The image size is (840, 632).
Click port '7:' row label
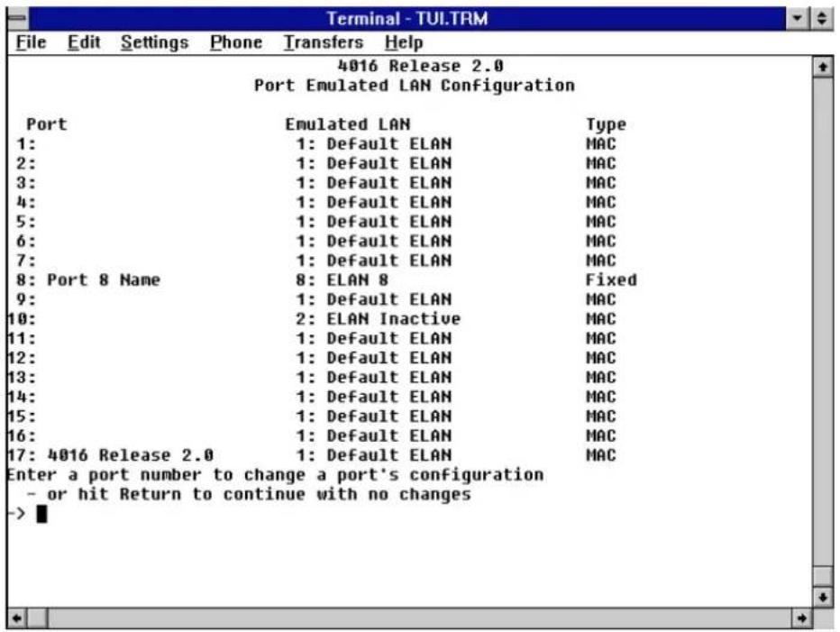coord(26,261)
